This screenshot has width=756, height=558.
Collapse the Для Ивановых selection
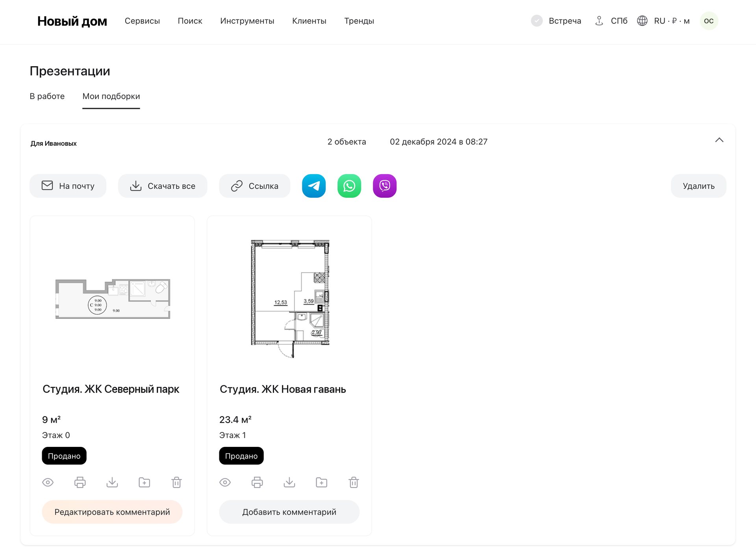pos(719,140)
